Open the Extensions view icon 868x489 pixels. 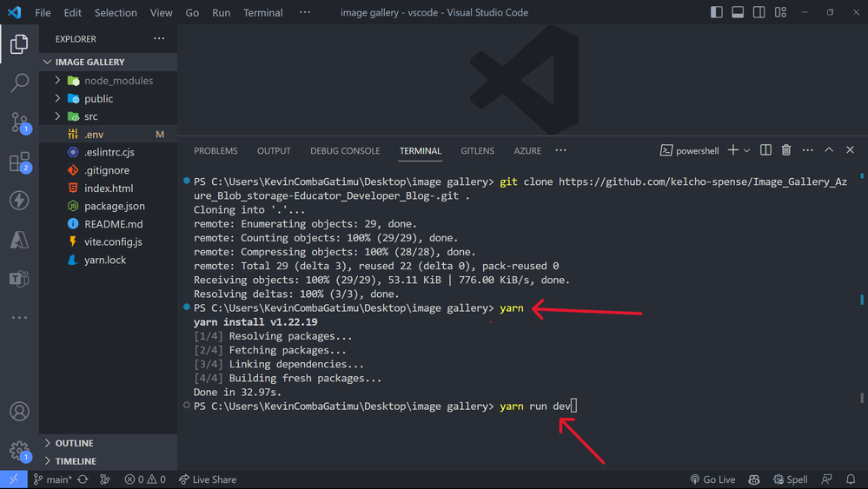pos(21,162)
